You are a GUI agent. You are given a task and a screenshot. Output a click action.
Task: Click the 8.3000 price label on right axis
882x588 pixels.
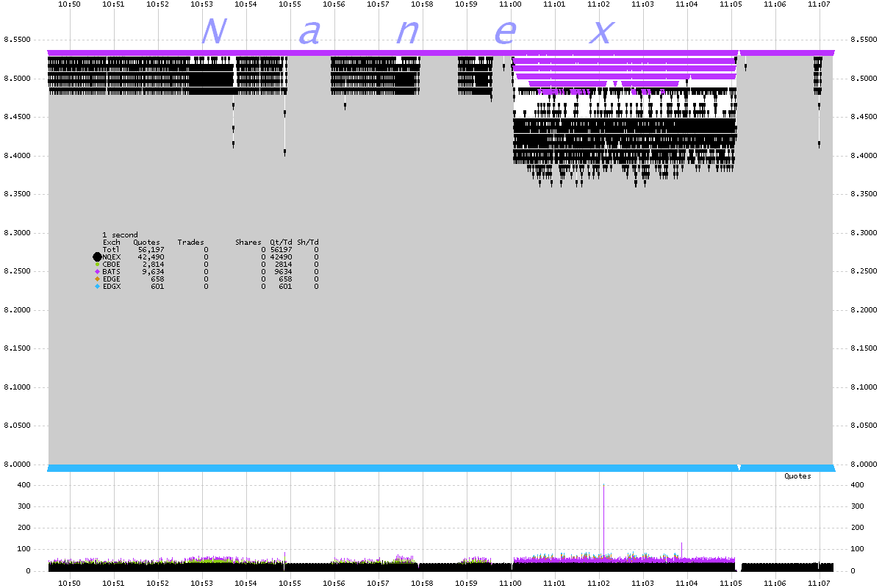click(x=863, y=233)
